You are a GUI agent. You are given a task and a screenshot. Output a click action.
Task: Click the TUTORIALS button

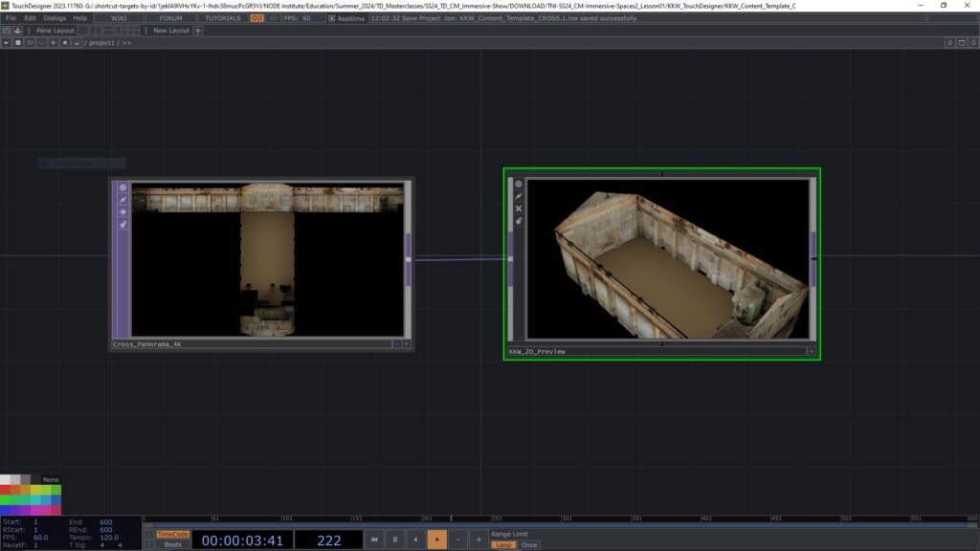pos(223,18)
